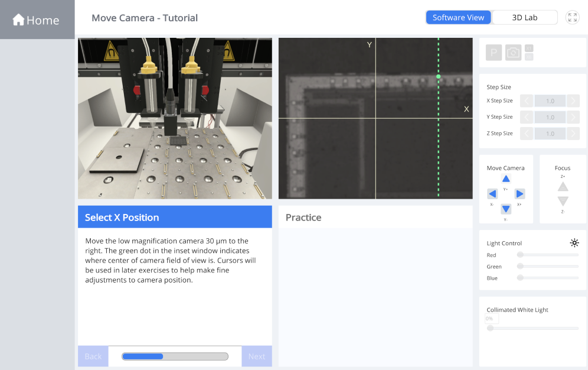The width and height of the screenshot is (588, 370).
Task: Adjust the Collimated White Light slider
Action: point(533,329)
